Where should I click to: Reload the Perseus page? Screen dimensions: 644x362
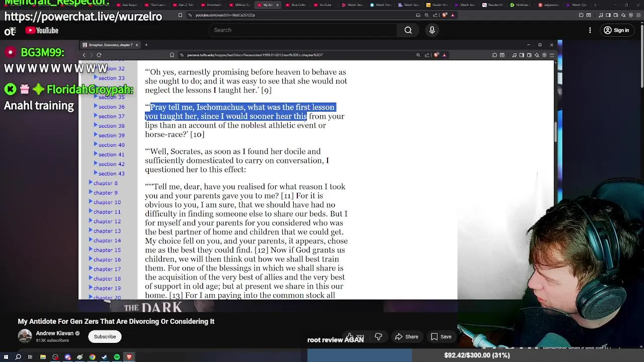coord(99,55)
